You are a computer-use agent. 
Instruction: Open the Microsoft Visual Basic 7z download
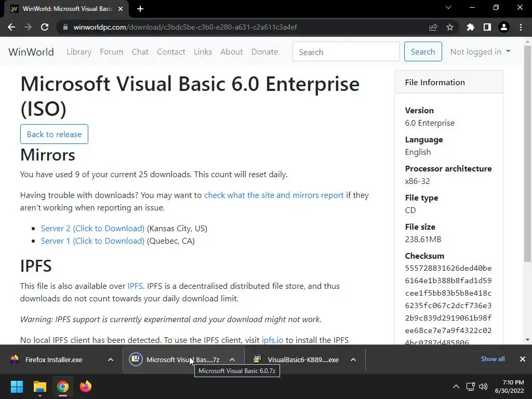[175, 360]
